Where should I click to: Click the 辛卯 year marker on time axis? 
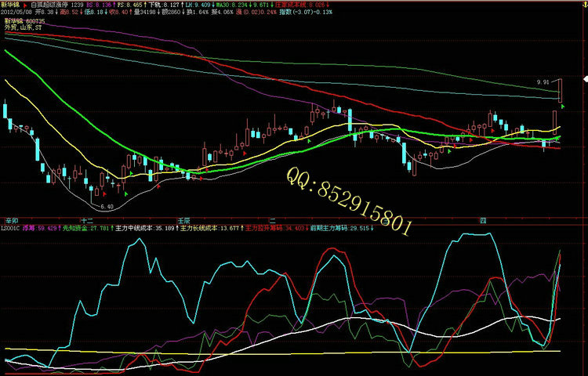11,220
